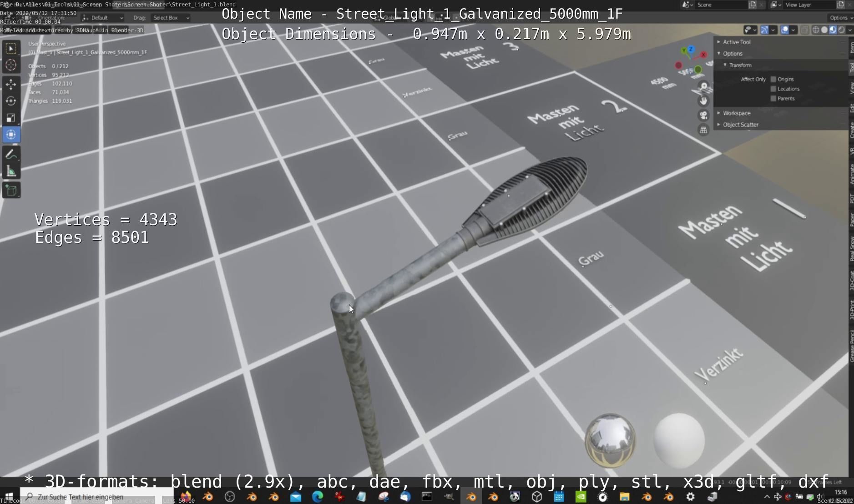Screen dimensions: 854x504
Task: Open the Mail app from the taskbar
Action: coord(295,497)
